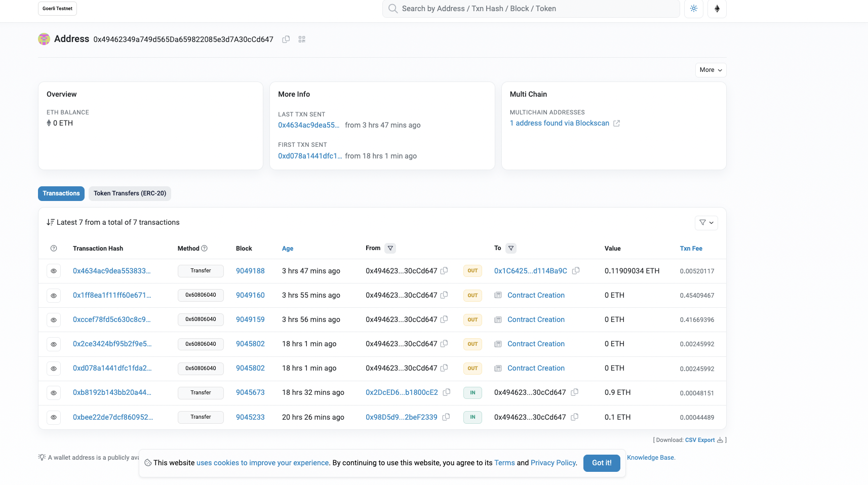Preview transaction 0x4634ac9dea553833 with eye icon
The image size is (868, 485).
pos(54,271)
